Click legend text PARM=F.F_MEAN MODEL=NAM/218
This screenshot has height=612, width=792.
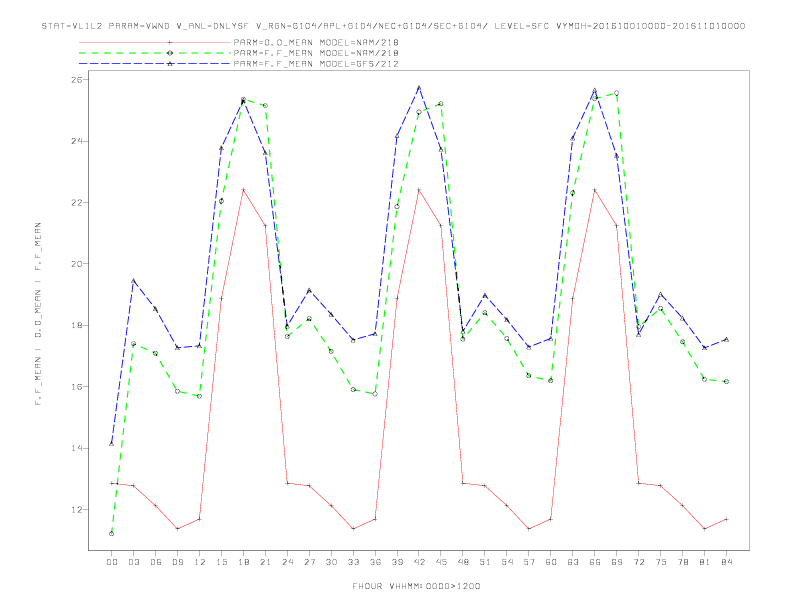316,53
